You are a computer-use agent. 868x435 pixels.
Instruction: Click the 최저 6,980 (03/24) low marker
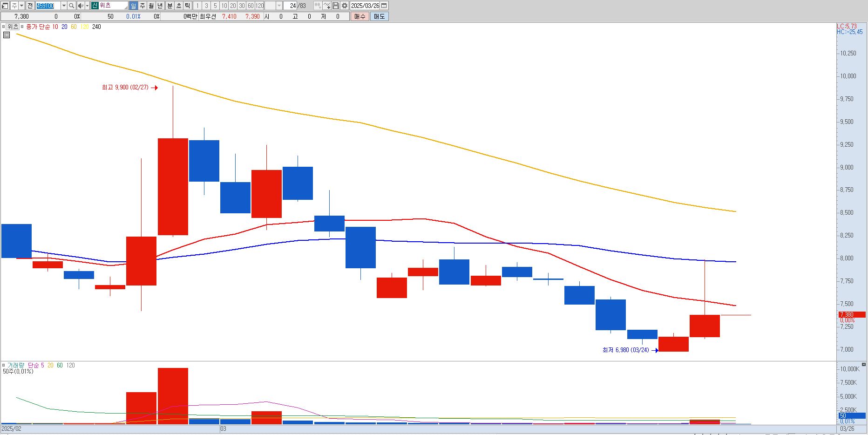[x=630, y=350]
